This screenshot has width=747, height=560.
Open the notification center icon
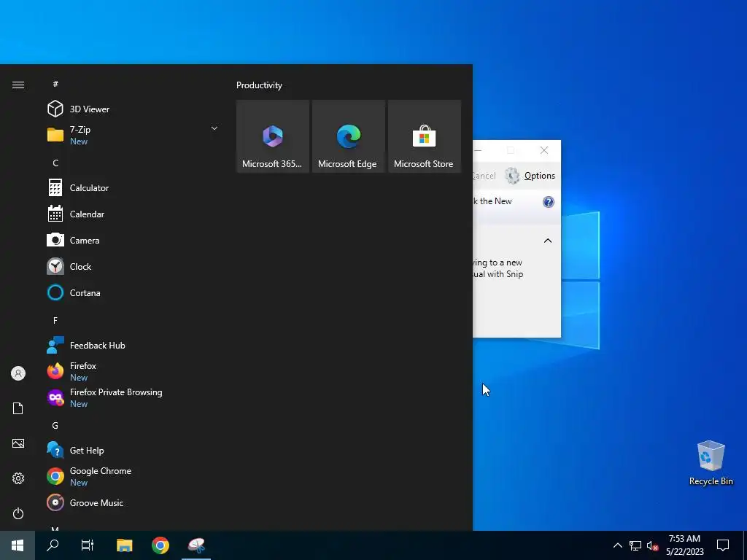tap(723, 545)
